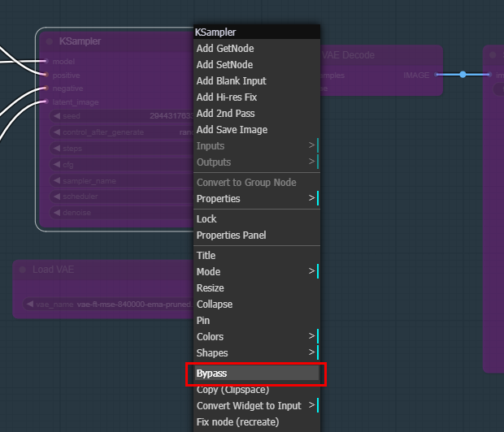Click the latent_image input socket
Image resolution: width=504 pixels, height=432 pixels.
tap(46, 102)
